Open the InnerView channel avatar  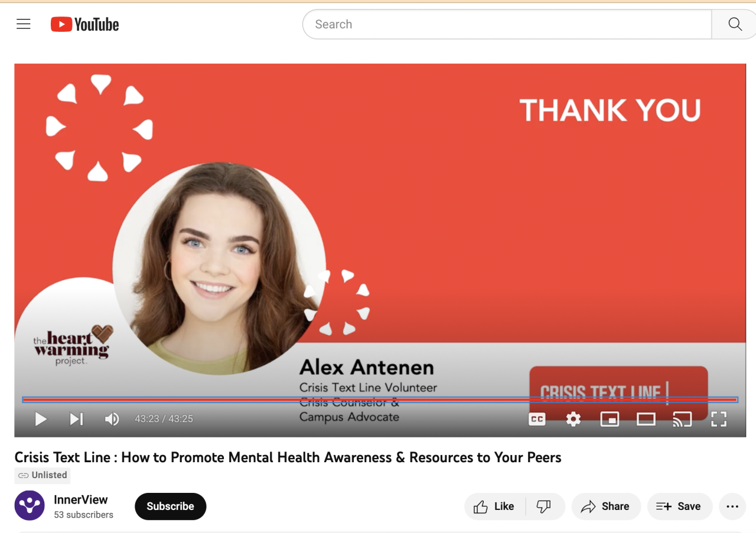[x=30, y=506]
